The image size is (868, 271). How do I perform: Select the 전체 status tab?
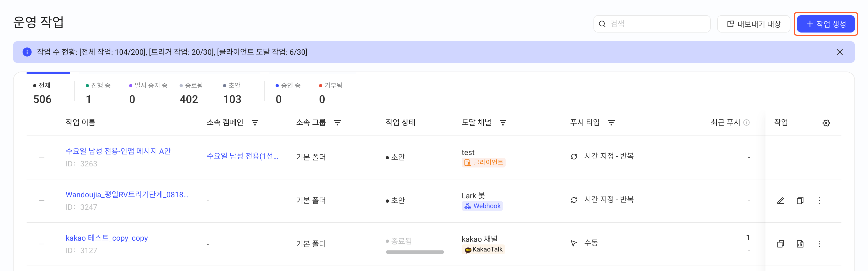[x=43, y=93]
